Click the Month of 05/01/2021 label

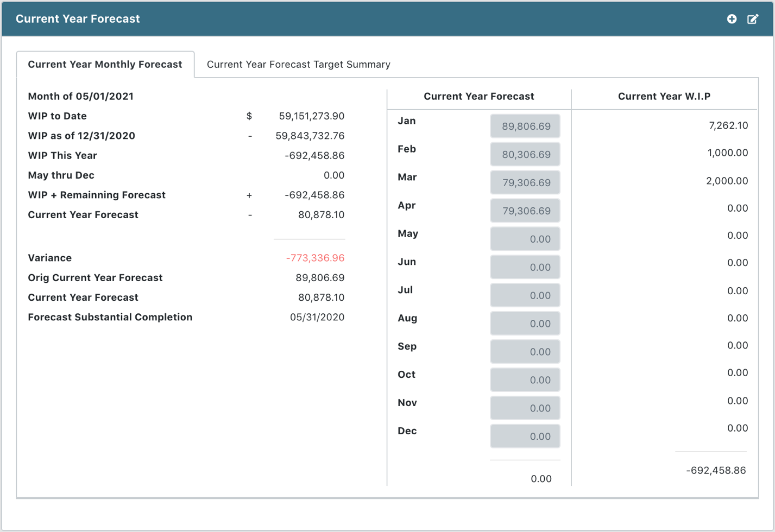(x=81, y=97)
